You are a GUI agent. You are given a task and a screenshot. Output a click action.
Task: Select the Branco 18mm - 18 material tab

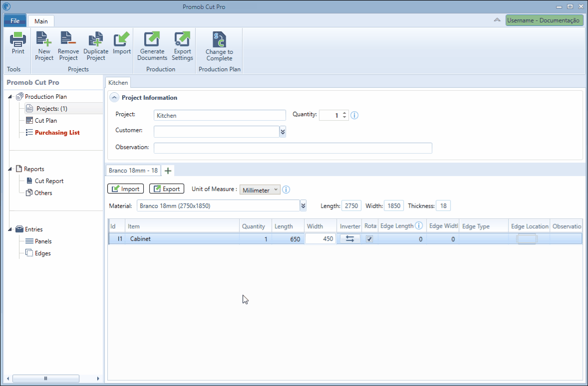point(133,170)
